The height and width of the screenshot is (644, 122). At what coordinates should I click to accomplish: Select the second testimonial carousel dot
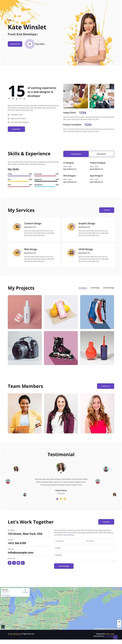(61, 499)
